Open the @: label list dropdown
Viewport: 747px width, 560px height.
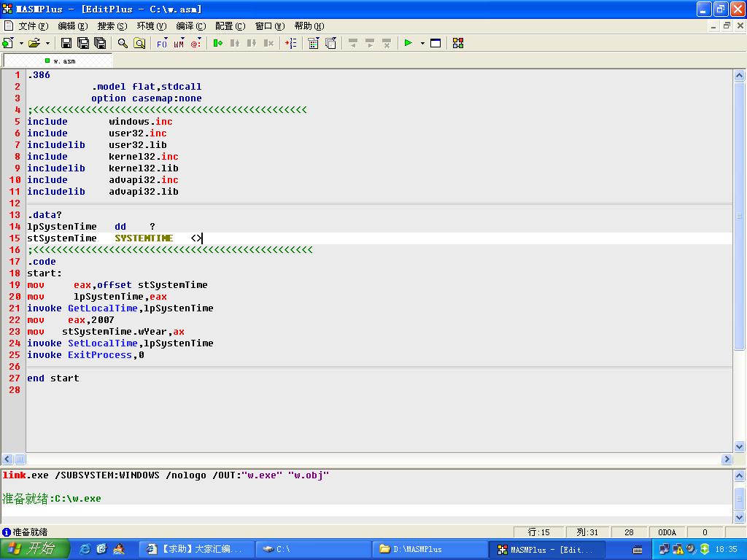[196, 43]
